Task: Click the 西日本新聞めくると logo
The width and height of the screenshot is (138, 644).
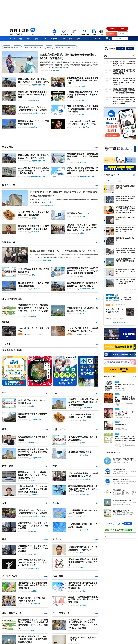Action: point(107,492)
